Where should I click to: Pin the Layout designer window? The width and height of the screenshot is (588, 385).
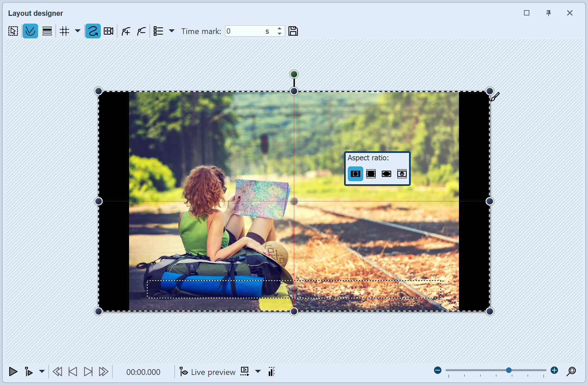548,13
